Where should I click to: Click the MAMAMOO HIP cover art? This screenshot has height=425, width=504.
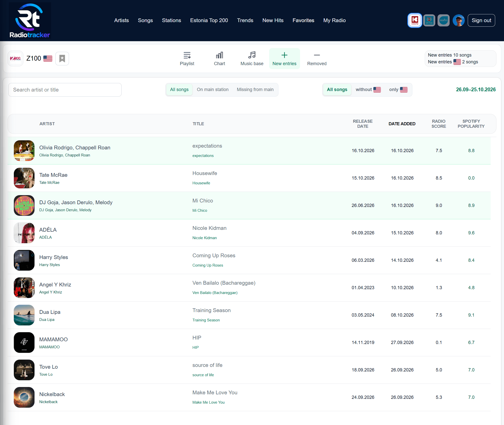click(x=24, y=343)
